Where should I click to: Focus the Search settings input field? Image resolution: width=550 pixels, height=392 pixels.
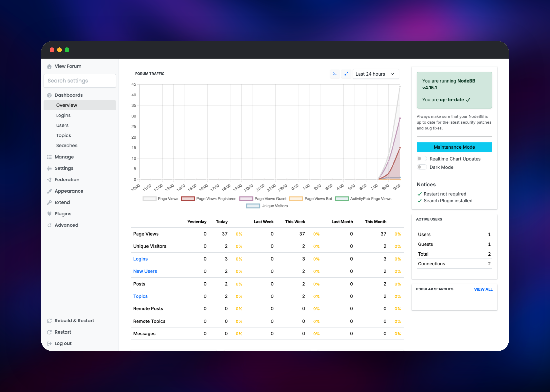[80, 81]
